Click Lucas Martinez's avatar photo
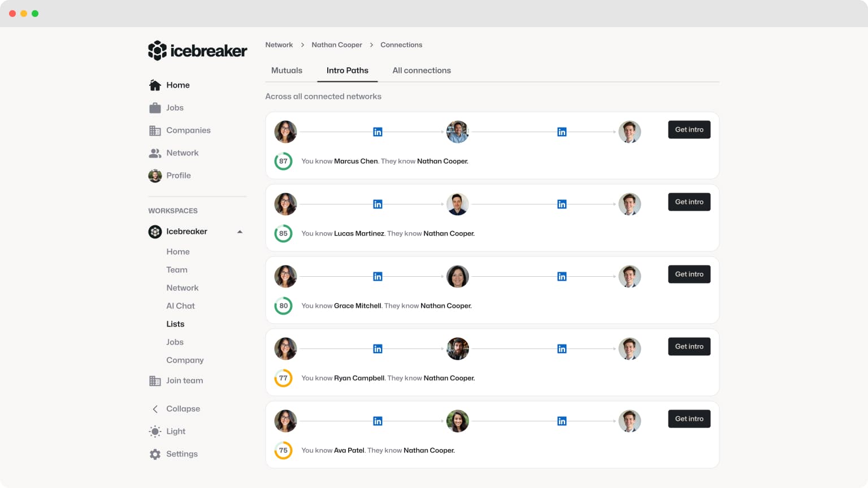Screen dimensions: 868x488 pyautogui.click(x=458, y=204)
